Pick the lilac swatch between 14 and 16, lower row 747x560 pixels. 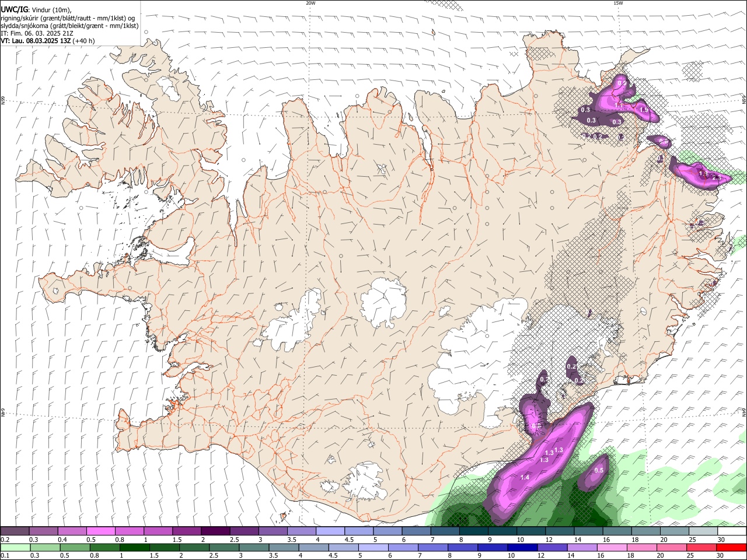(x=582, y=547)
